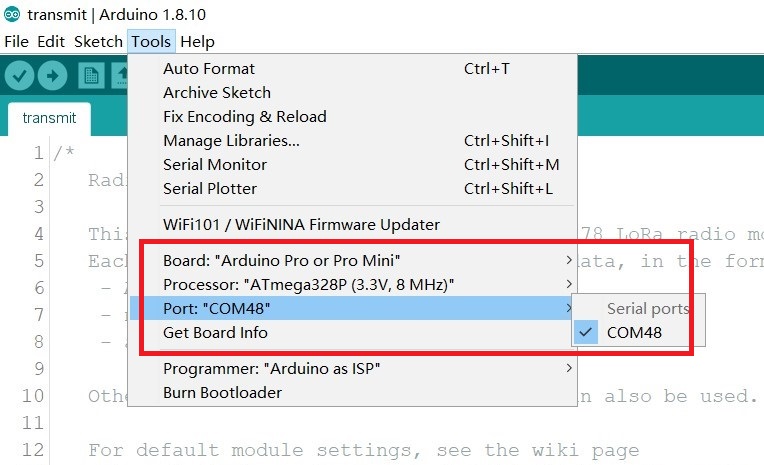
Task: Open Serial Monitor from the menu
Action: click(x=352, y=165)
